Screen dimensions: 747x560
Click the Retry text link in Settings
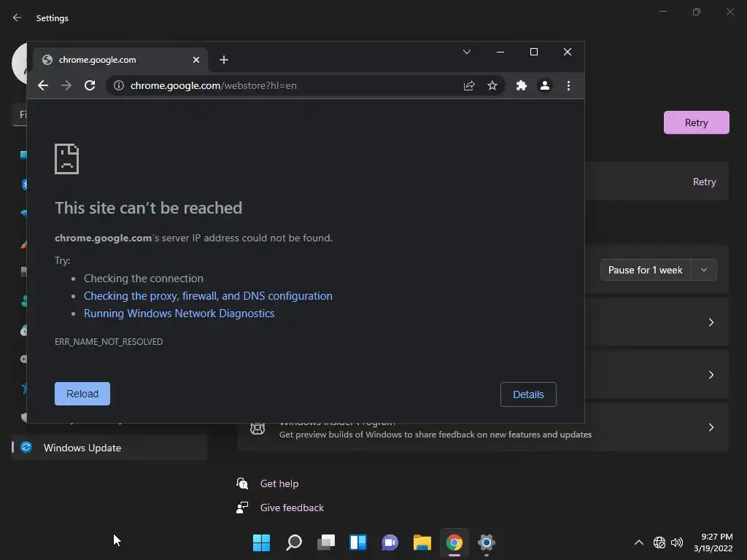point(704,182)
